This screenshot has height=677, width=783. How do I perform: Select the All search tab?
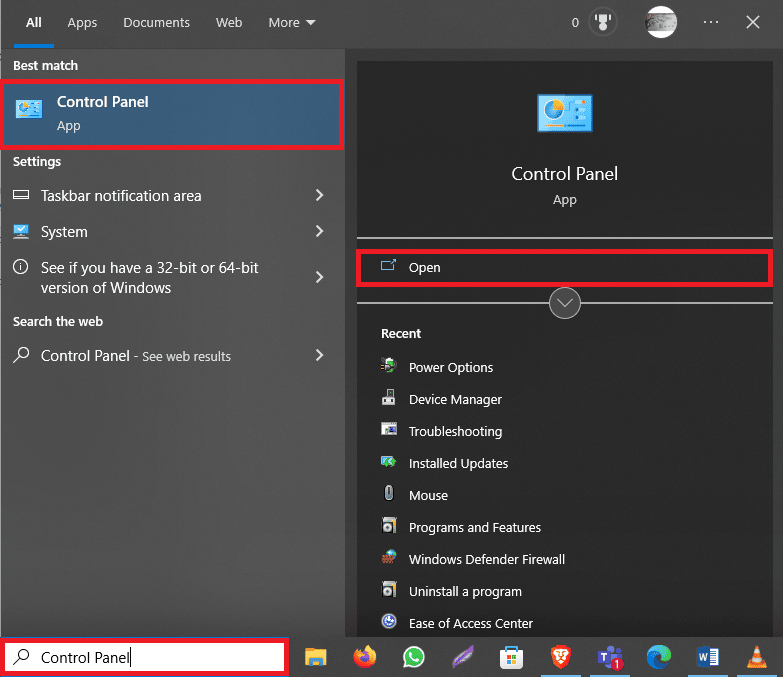click(x=33, y=22)
